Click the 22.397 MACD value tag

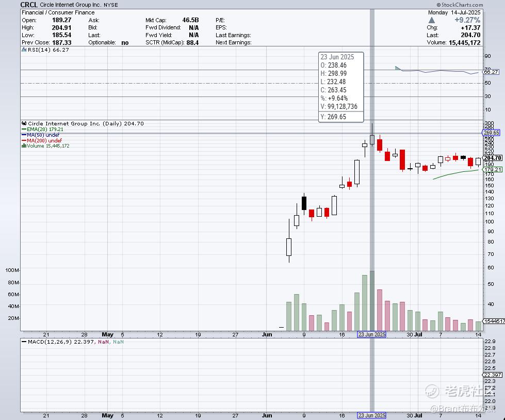pyautogui.click(x=493, y=375)
